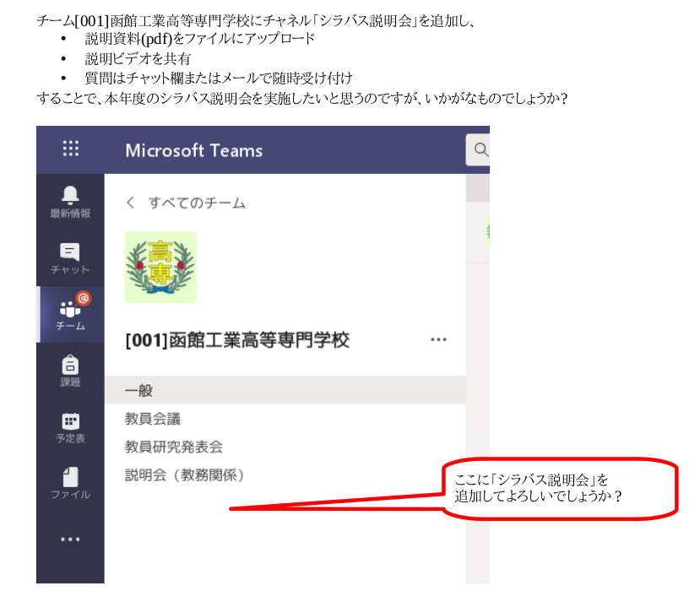Show more apps ellipsis in sidebar
700x591 pixels.
pyautogui.click(x=70, y=539)
